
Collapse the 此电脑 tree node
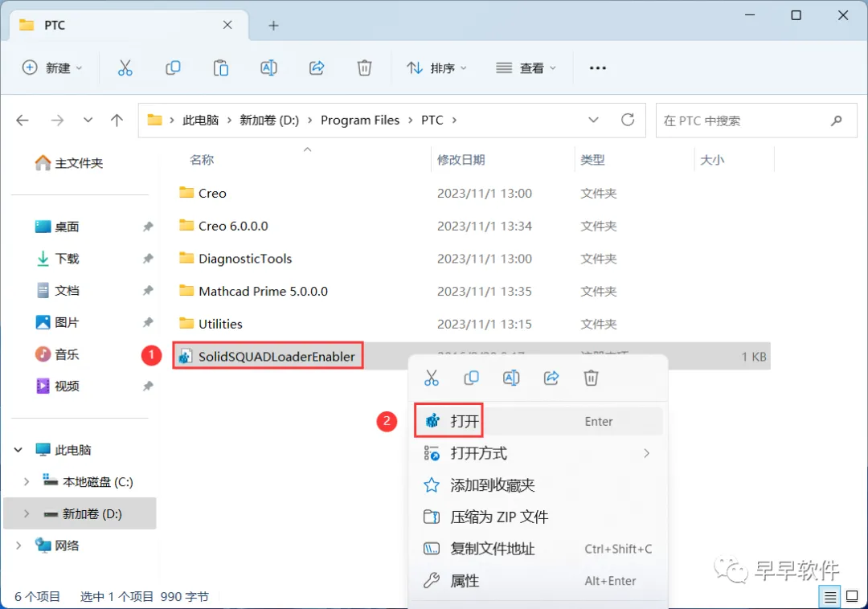[x=18, y=450]
